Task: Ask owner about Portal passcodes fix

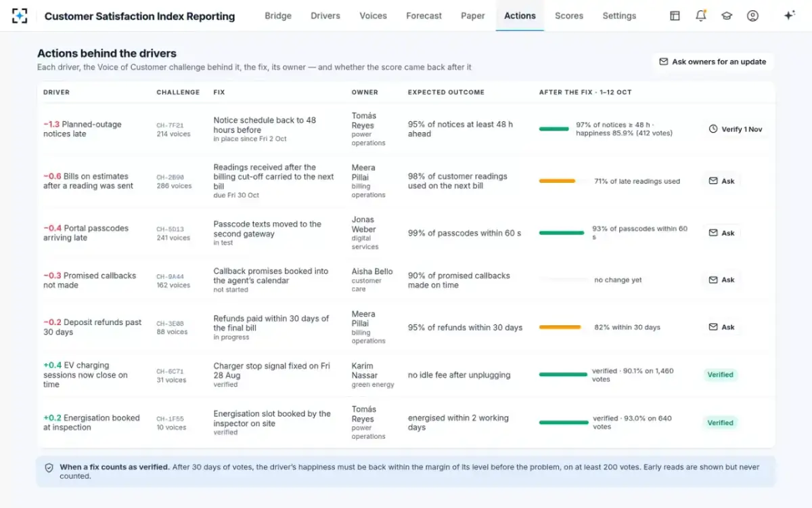Action: [721, 232]
